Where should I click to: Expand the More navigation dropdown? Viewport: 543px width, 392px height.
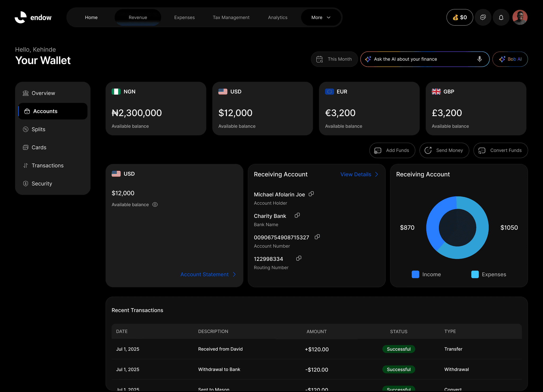click(x=321, y=17)
